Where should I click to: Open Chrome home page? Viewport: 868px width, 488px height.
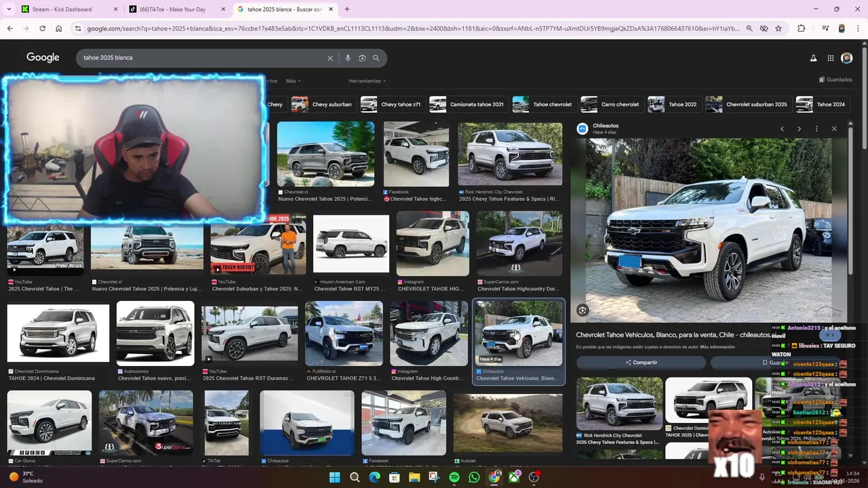pos(58,28)
